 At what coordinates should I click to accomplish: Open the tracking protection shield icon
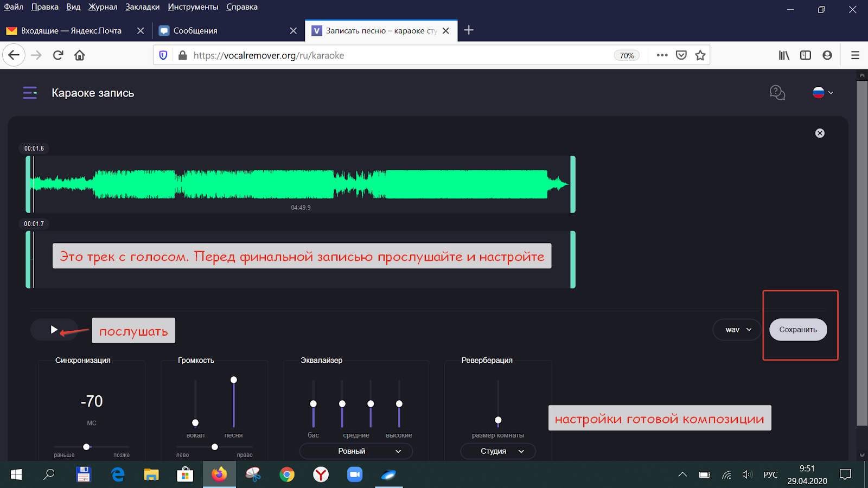pos(163,55)
